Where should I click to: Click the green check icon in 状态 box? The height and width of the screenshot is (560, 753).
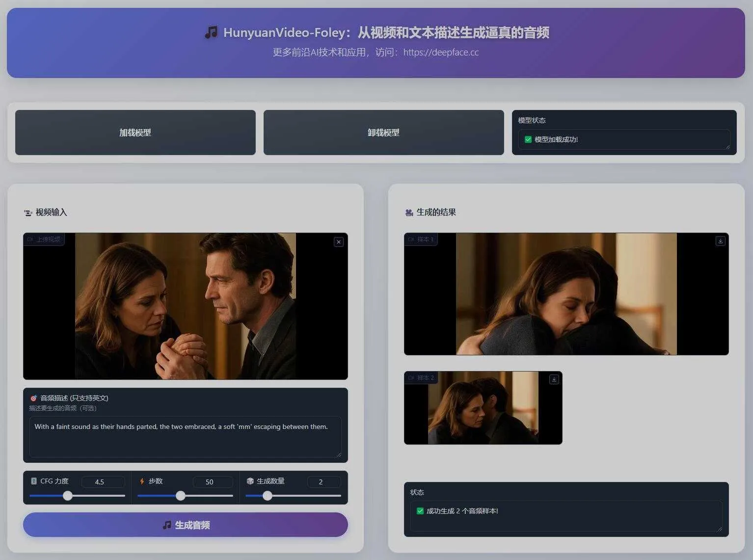[420, 511]
